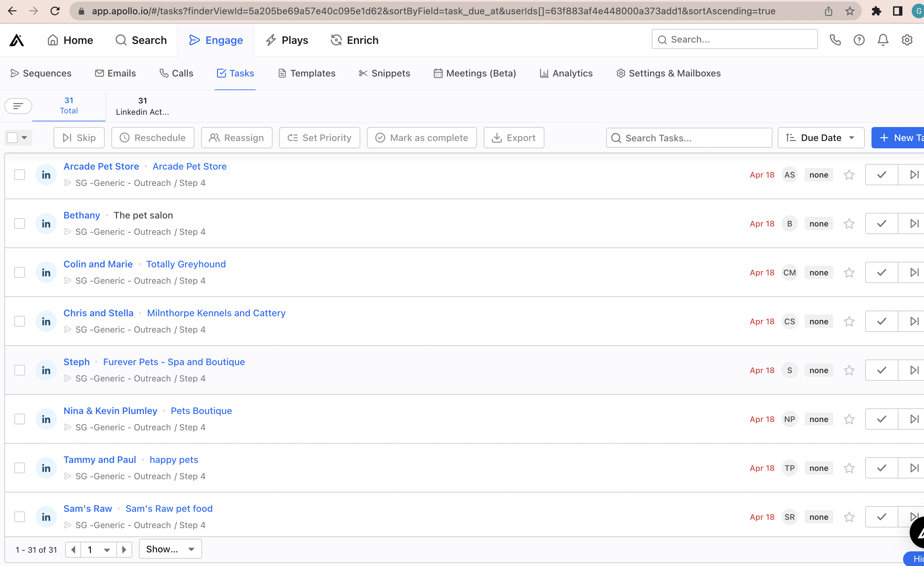Open the select-all dropdown arrow
The width and height of the screenshot is (924, 566).
click(24, 138)
